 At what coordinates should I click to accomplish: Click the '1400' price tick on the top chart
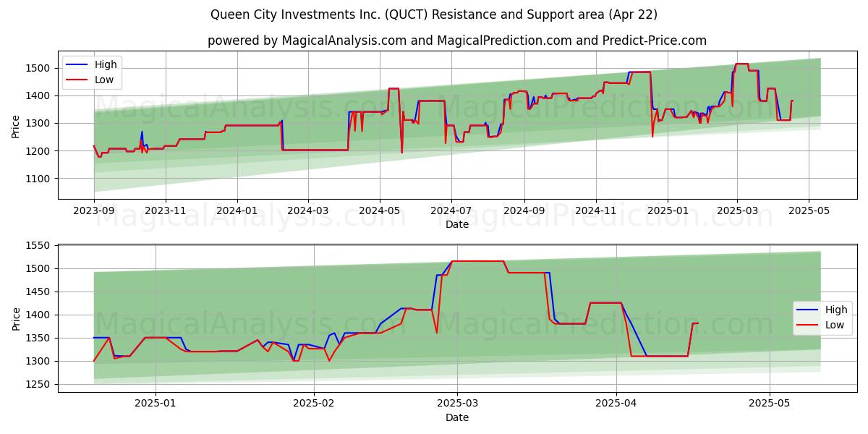(x=38, y=95)
